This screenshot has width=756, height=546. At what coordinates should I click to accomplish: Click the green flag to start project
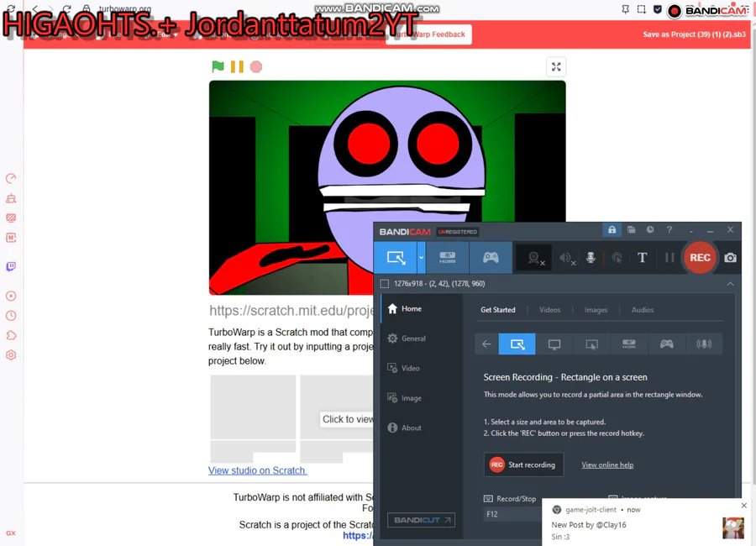[218, 66]
